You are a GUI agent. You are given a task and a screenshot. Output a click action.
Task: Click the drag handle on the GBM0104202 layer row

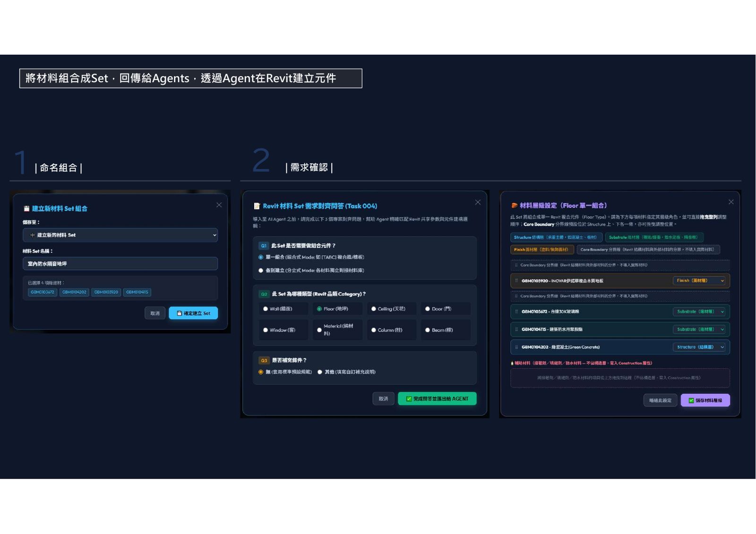[x=516, y=347]
